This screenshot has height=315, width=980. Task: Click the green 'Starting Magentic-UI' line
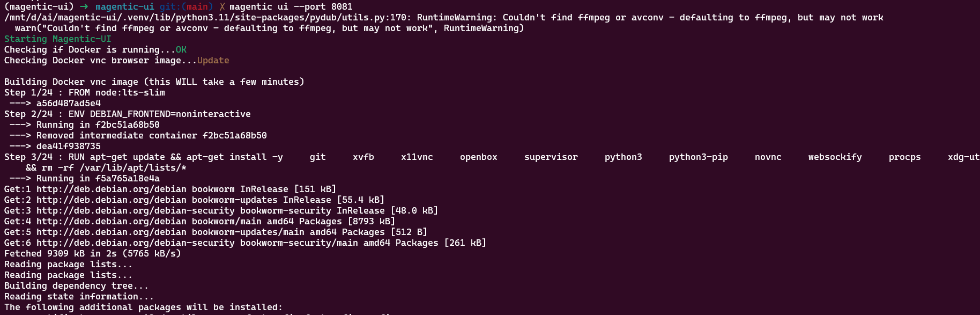[x=58, y=39]
